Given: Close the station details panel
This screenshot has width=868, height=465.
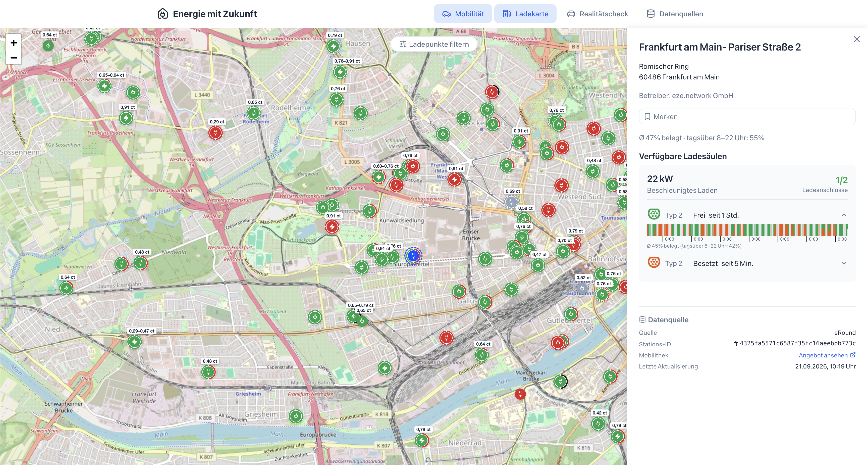Looking at the screenshot, I should coord(856,39).
